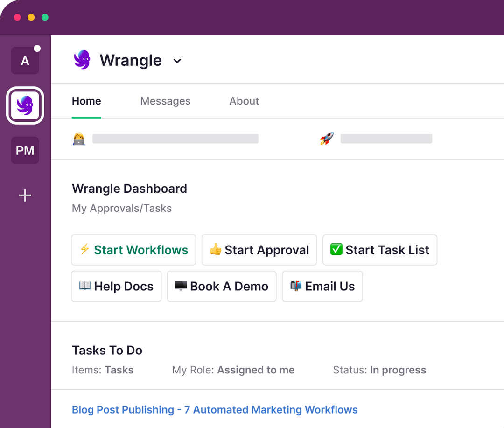This screenshot has height=428, width=504.
Task: Open the Wrangle octopus app icon in sidebar
Action: point(25,105)
